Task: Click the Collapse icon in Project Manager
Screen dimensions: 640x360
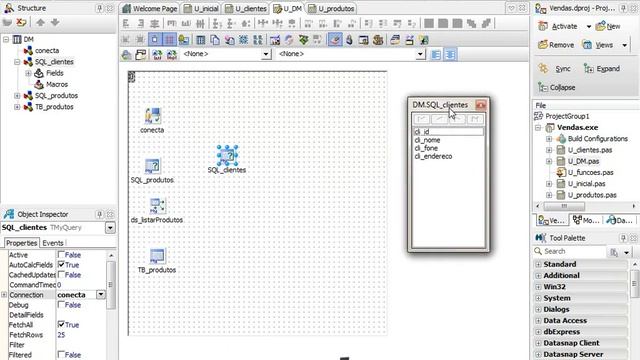Action: pyautogui.click(x=542, y=87)
